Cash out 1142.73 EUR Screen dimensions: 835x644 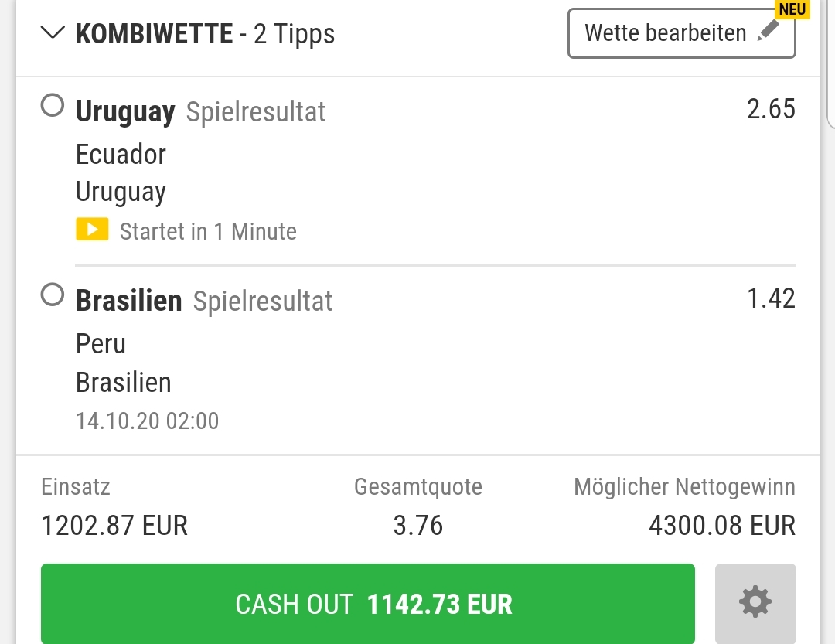pyautogui.click(x=367, y=604)
